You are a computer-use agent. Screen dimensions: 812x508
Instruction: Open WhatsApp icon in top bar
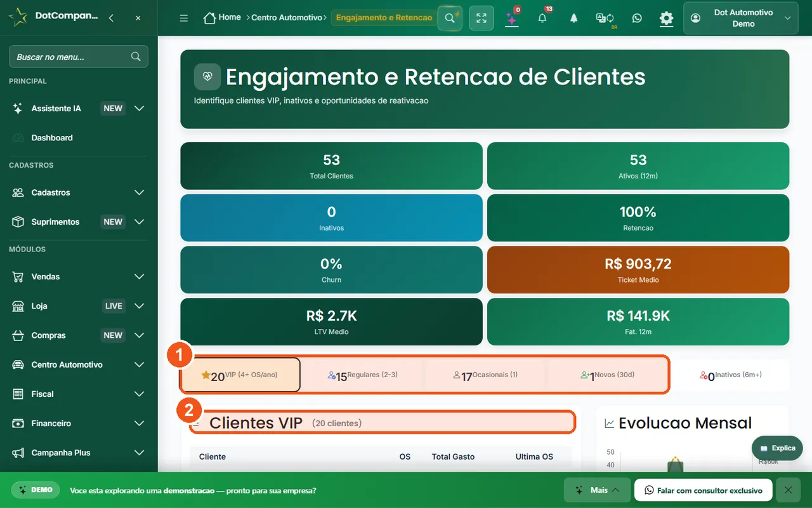pos(637,18)
